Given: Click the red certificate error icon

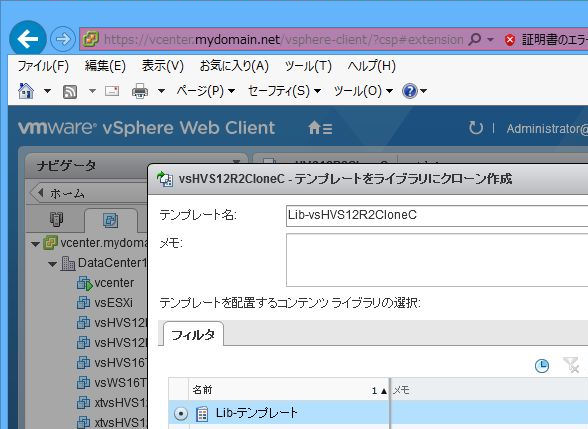Looking at the screenshot, I should pyautogui.click(x=510, y=40).
